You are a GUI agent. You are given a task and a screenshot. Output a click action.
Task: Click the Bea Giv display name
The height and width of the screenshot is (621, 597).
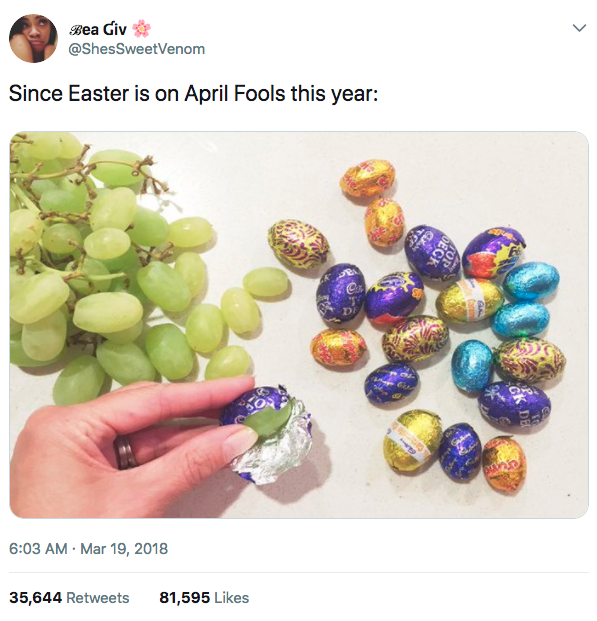[x=97, y=29]
